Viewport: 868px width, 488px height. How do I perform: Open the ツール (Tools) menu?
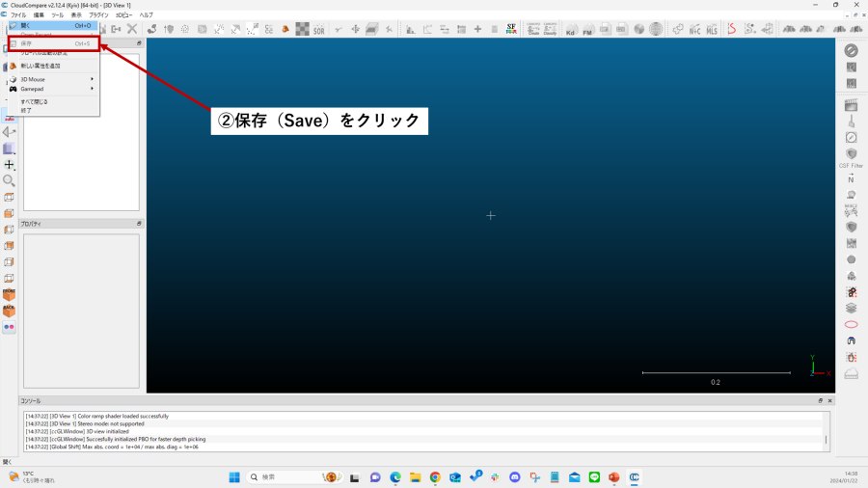coord(58,14)
